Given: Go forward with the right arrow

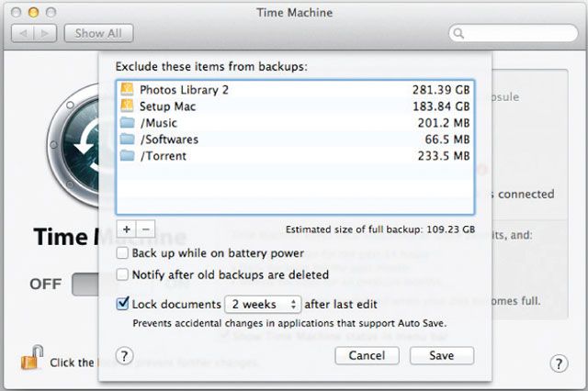Looking at the screenshot, I should click(x=45, y=33).
